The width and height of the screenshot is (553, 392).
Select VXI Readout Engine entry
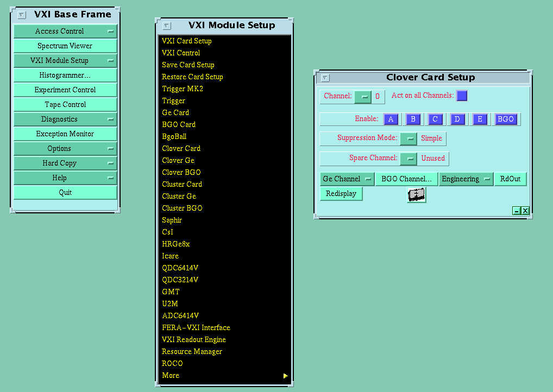click(x=224, y=340)
